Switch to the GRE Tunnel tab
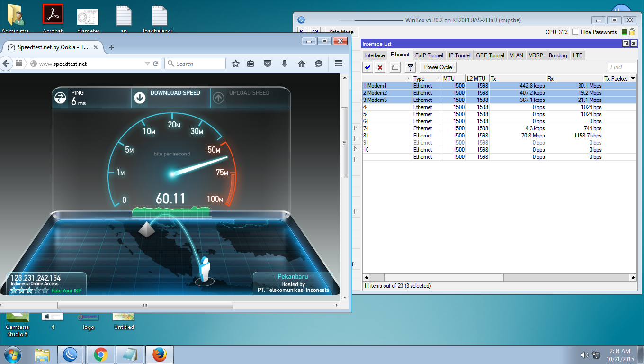Viewport: 644px width, 364px height. 490,55
